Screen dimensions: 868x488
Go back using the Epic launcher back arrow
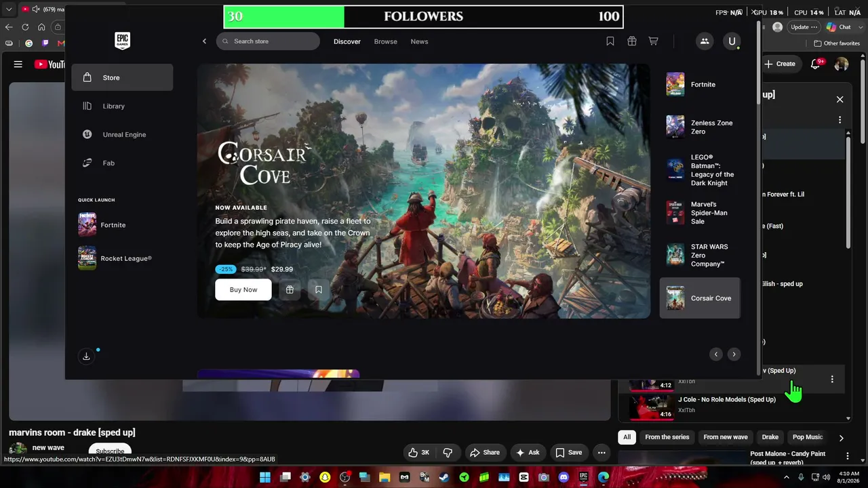tap(204, 41)
